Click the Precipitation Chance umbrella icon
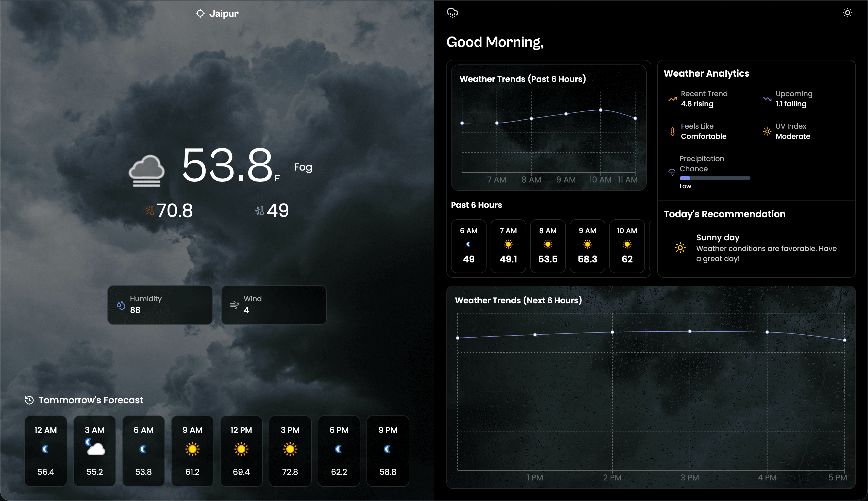 [672, 172]
